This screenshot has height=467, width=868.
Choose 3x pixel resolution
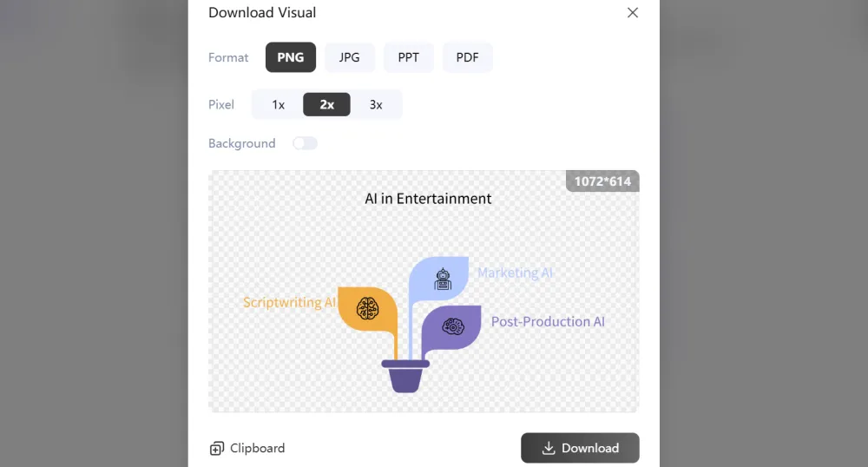(376, 104)
